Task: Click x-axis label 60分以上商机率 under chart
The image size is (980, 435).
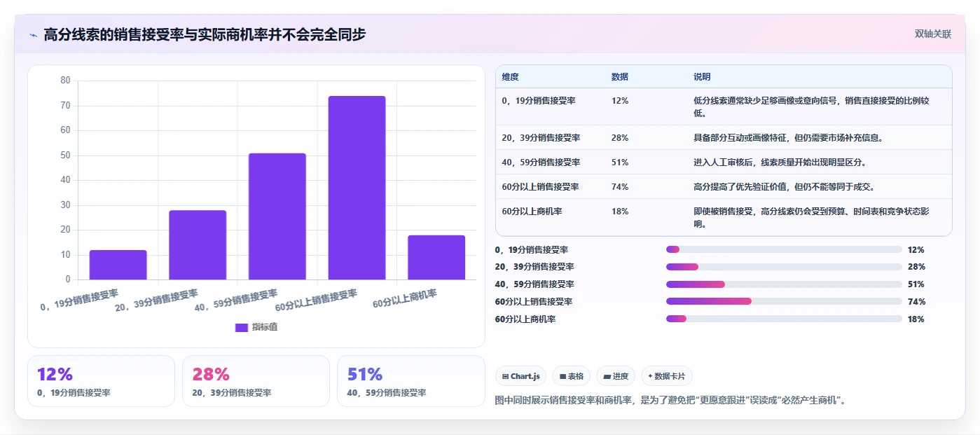Action: (405, 298)
